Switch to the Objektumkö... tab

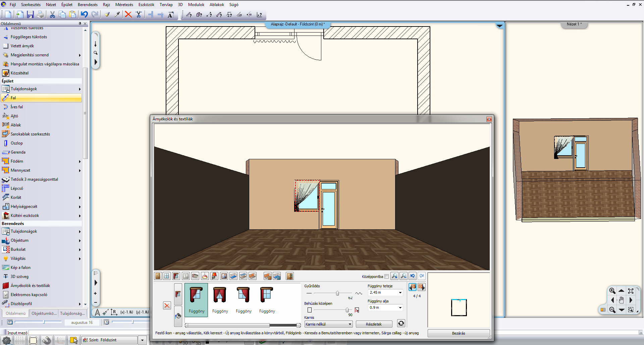(44, 313)
